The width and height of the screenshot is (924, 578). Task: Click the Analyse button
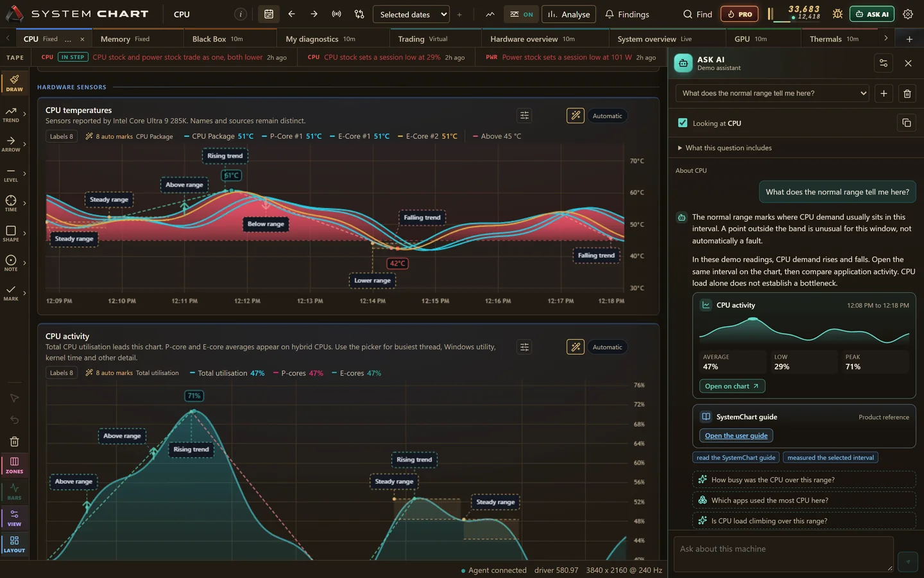point(569,14)
